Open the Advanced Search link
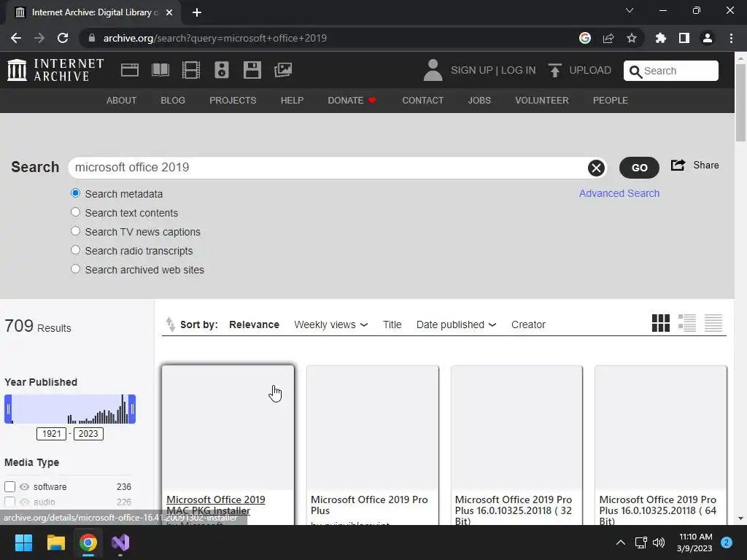The height and width of the screenshot is (560, 747). [x=619, y=193]
